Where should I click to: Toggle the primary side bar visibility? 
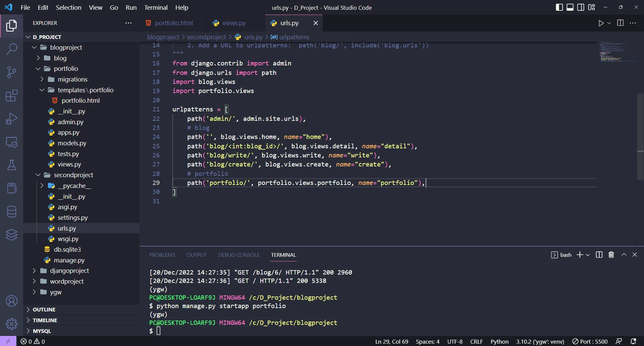tap(559, 7)
